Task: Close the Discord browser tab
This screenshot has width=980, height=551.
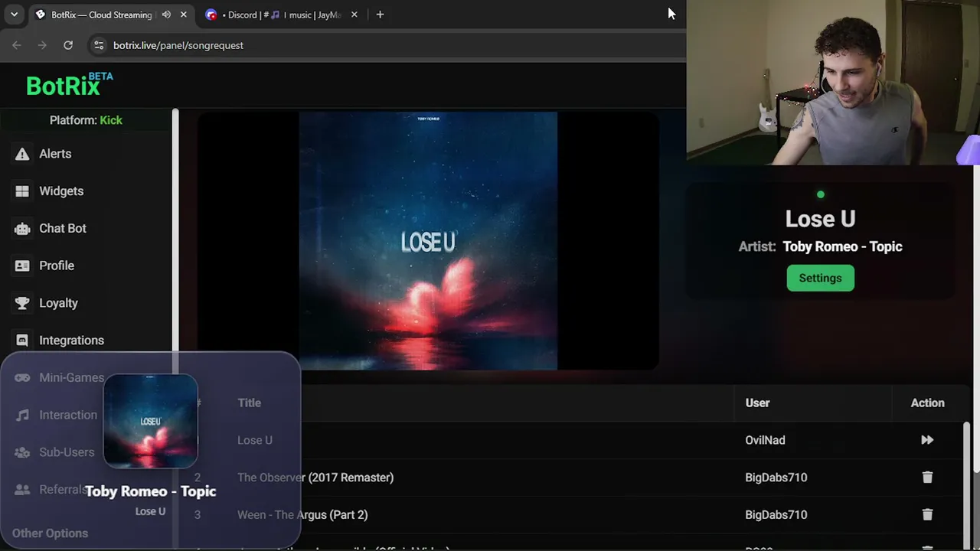Action: (354, 15)
